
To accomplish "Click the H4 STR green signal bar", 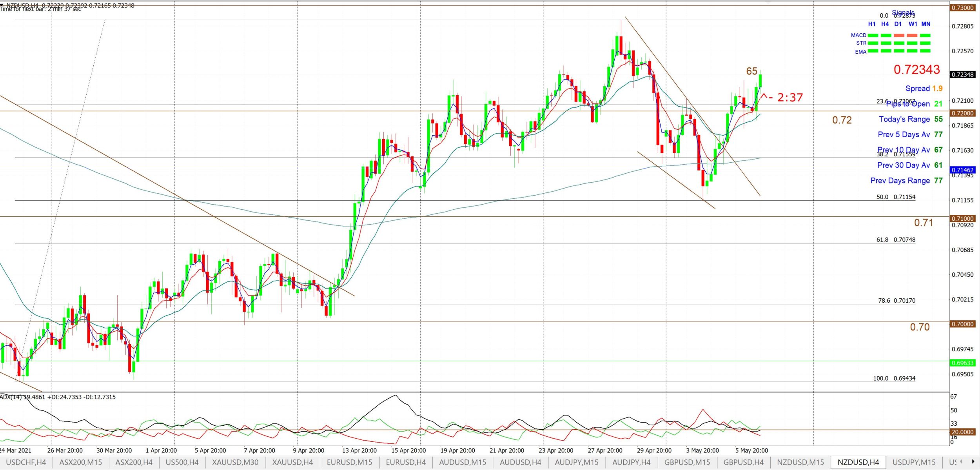I will pyautogui.click(x=886, y=43).
